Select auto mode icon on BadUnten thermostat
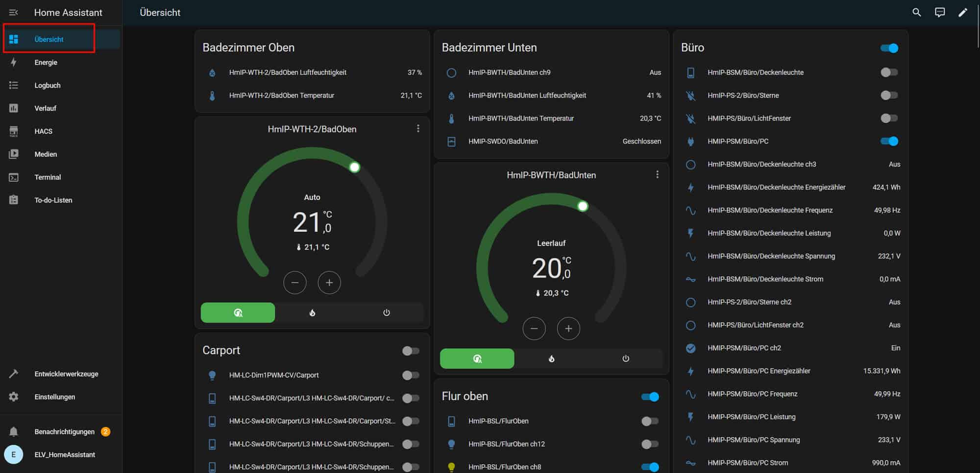 pos(477,358)
